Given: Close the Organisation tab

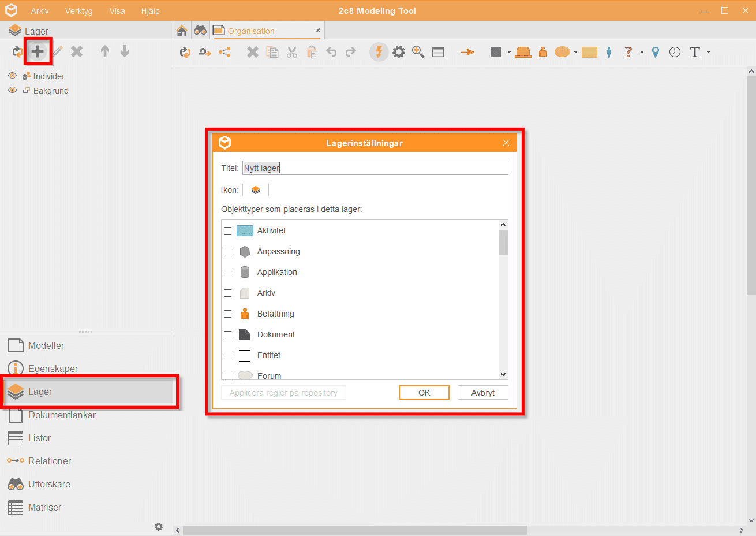Looking at the screenshot, I should [318, 31].
